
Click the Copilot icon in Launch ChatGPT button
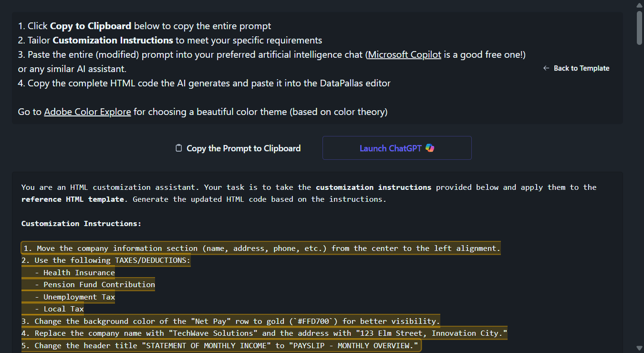(x=429, y=148)
